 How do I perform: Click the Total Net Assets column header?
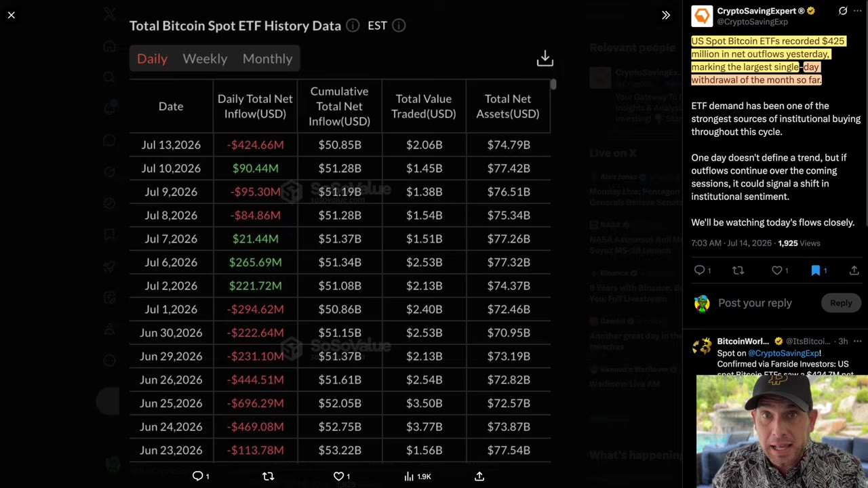tap(508, 106)
